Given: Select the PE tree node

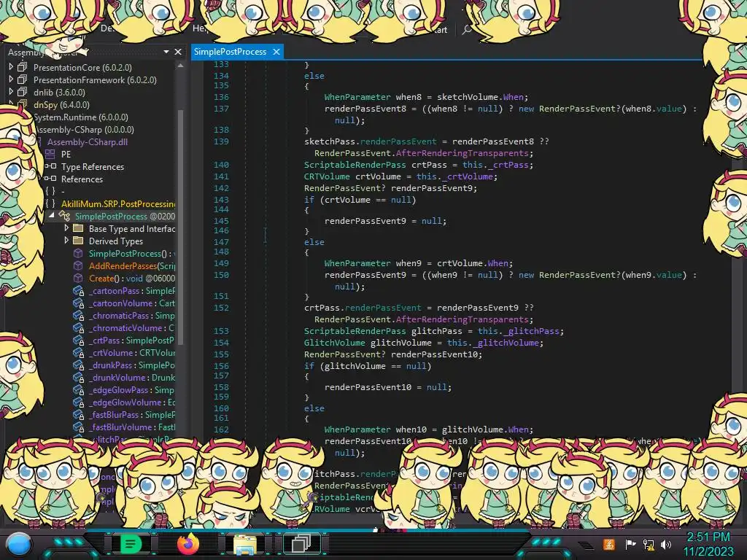Looking at the screenshot, I should click(x=66, y=155).
